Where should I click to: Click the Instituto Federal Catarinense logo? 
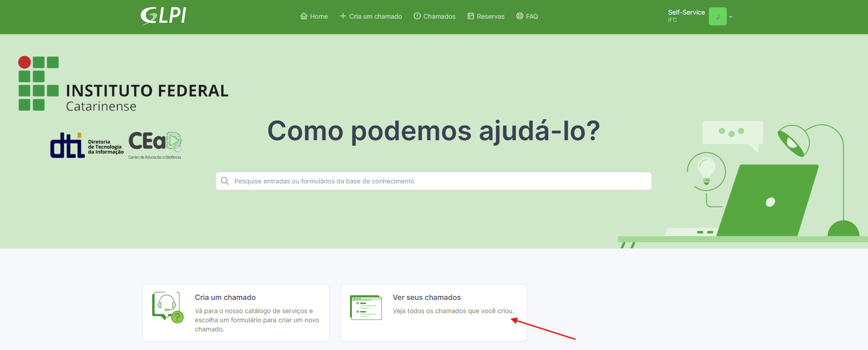coord(123,84)
